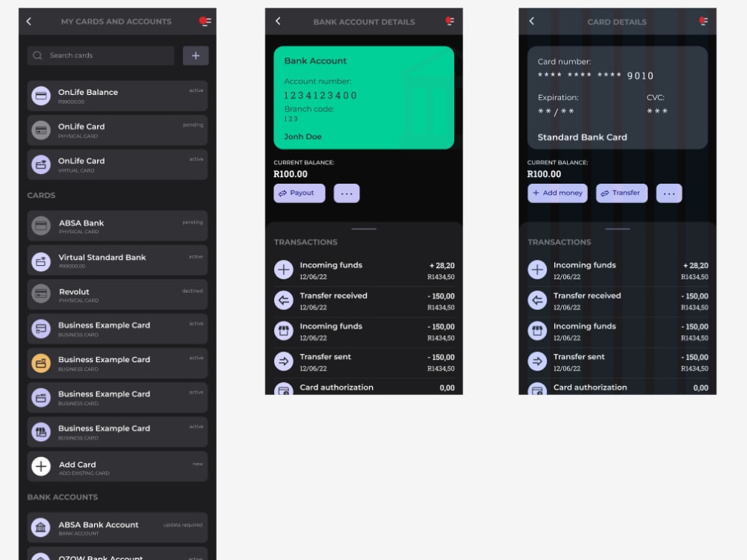Select the Revolut row label
The image size is (747, 560).
coord(74,292)
